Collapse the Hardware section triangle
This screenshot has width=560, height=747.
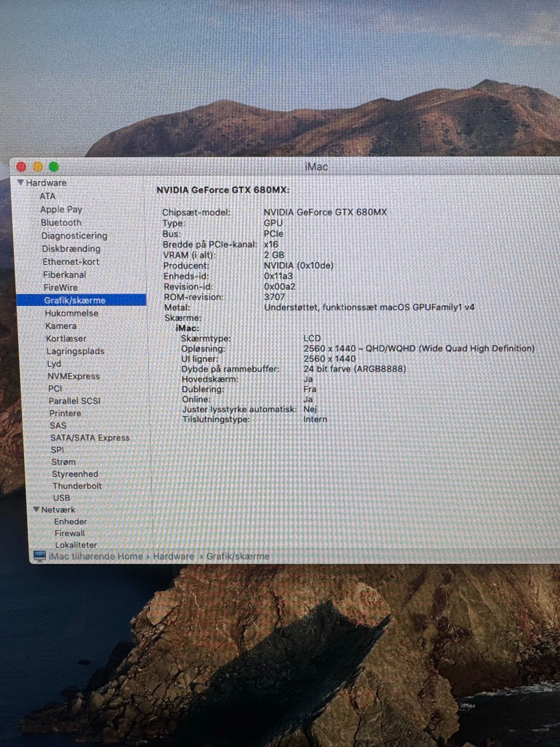20,183
